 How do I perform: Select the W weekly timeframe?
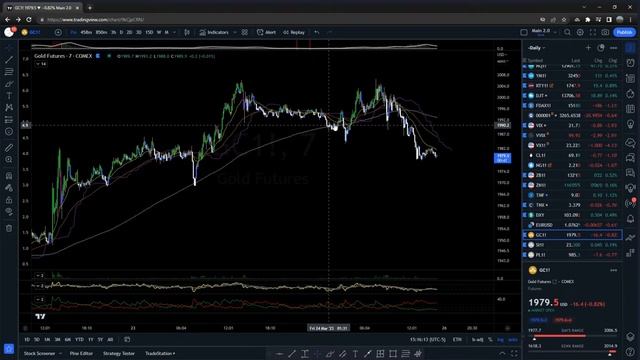[x=159, y=32]
